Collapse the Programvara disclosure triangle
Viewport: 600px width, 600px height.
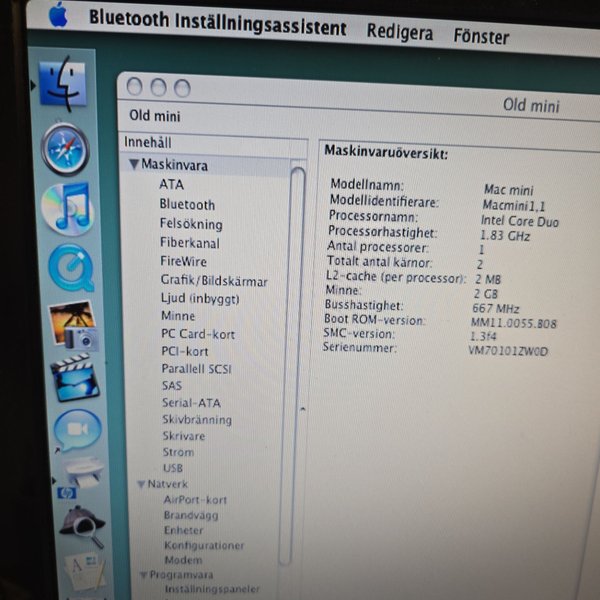[x=143, y=575]
